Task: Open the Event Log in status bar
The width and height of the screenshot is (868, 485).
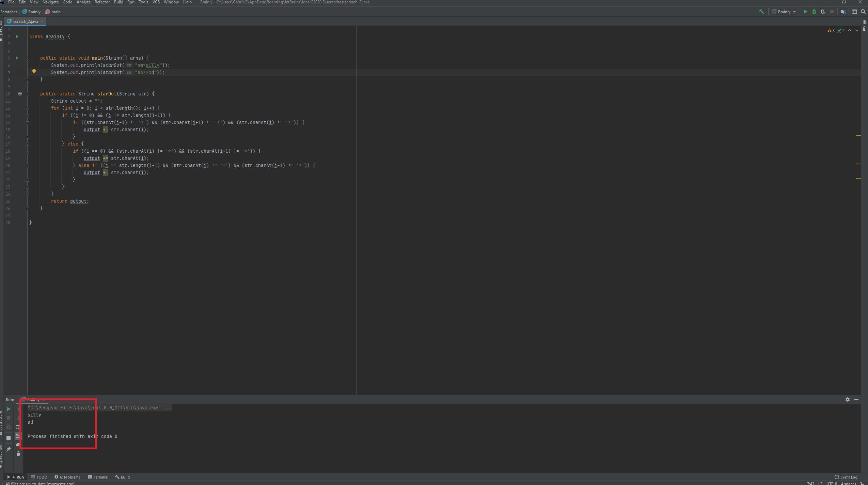Action: pos(846,477)
